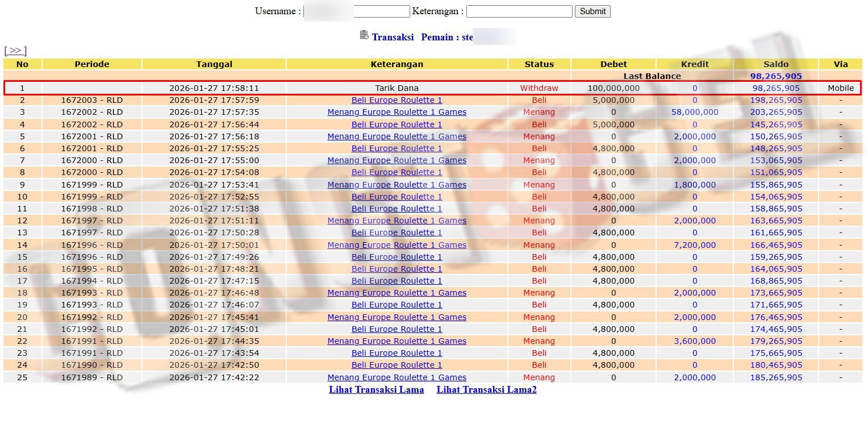Click the Transaksi heading text
Image resolution: width=868 pixels, height=424 pixels.
pyautogui.click(x=393, y=38)
